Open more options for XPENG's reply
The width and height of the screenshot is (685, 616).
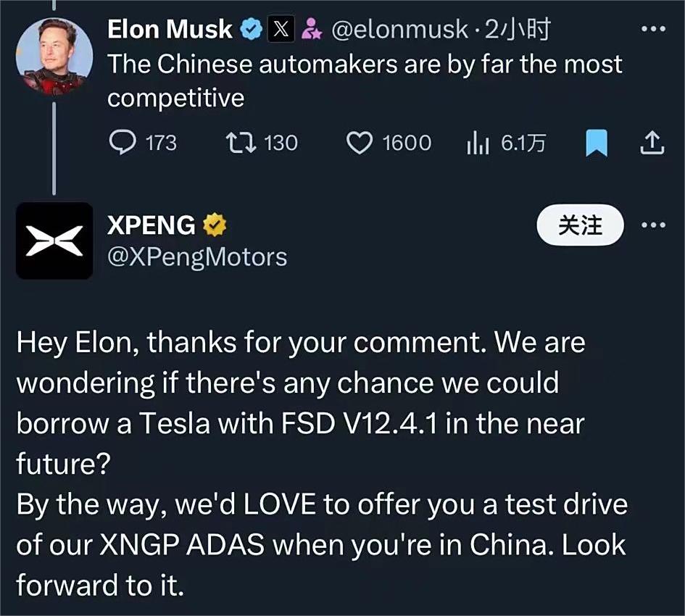[x=654, y=225]
